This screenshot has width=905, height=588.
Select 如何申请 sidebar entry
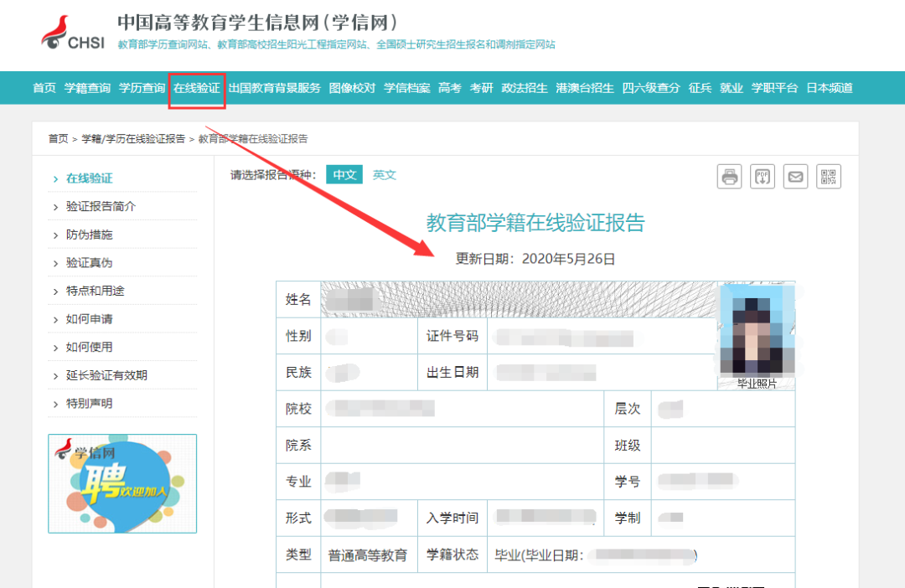coord(89,319)
